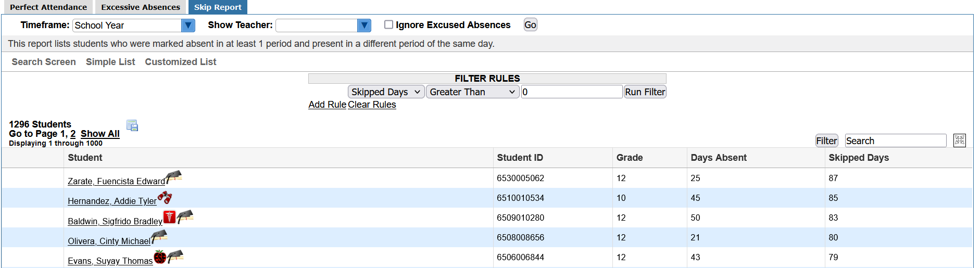Open the Simple List view

[x=110, y=62]
